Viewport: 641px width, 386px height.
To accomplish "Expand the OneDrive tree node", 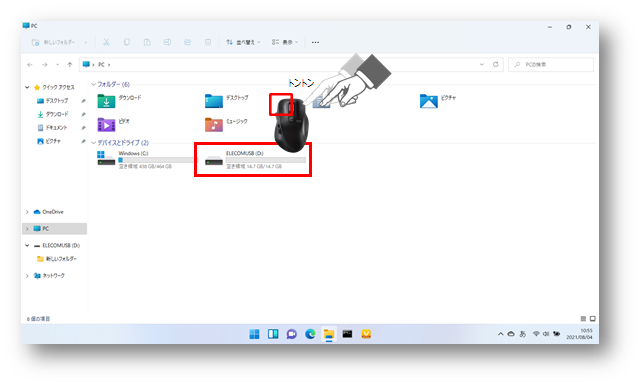I will click(x=27, y=212).
